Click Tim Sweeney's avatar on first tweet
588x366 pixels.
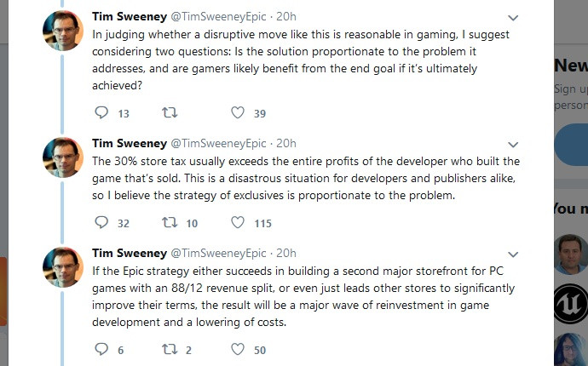pyautogui.click(x=63, y=31)
